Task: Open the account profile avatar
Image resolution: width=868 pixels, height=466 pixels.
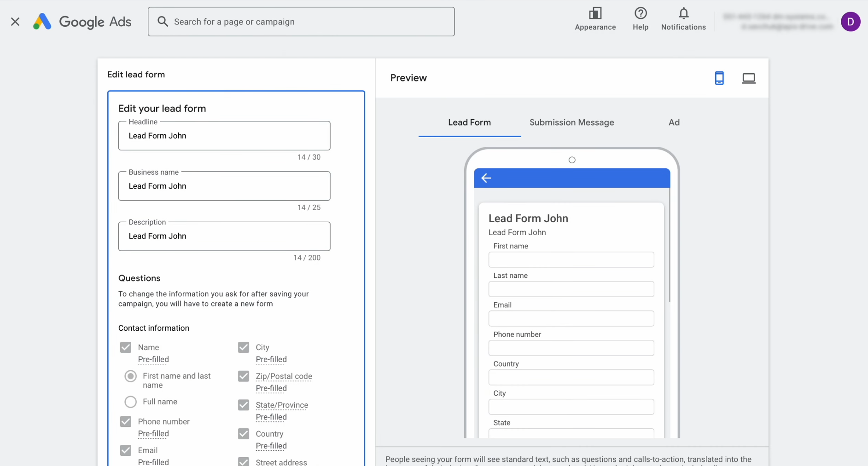Action: [851, 22]
